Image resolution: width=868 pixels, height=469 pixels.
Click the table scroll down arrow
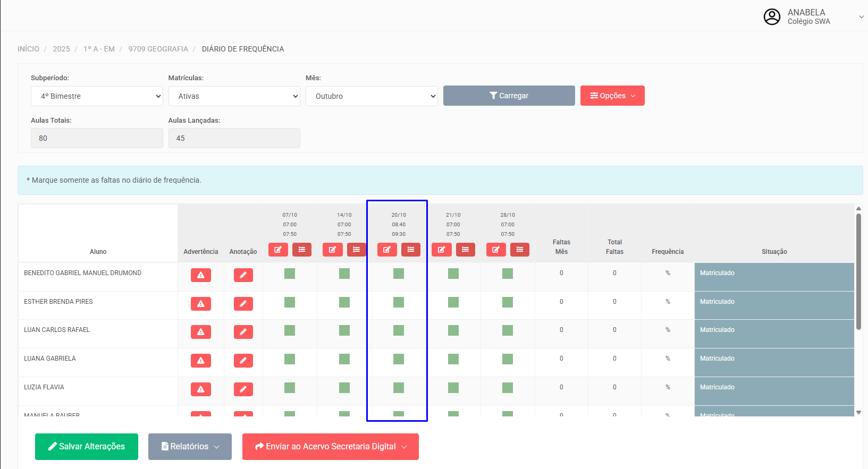[x=858, y=412]
